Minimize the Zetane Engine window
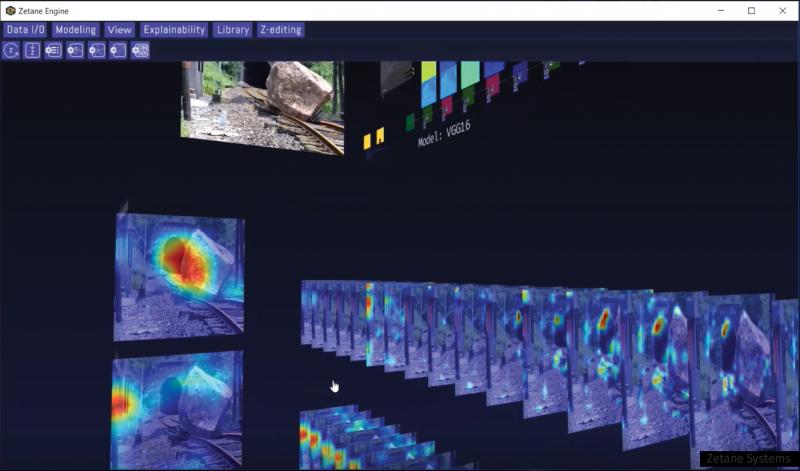Viewport: 800px width, 471px height. pyautogui.click(x=721, y=11)
